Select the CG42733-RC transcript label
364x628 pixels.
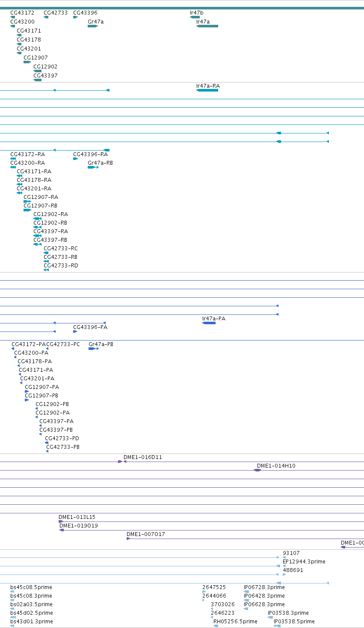click(61, 249)
